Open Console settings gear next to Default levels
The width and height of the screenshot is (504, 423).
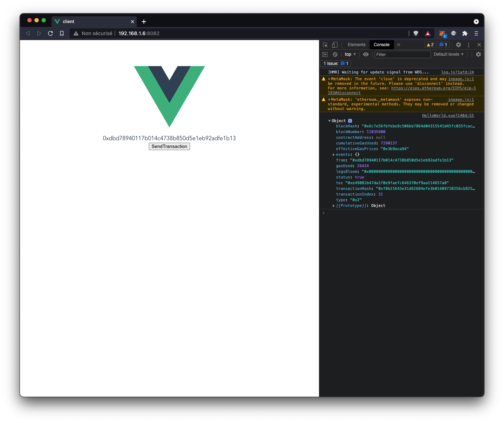click(x=478, y=54)
